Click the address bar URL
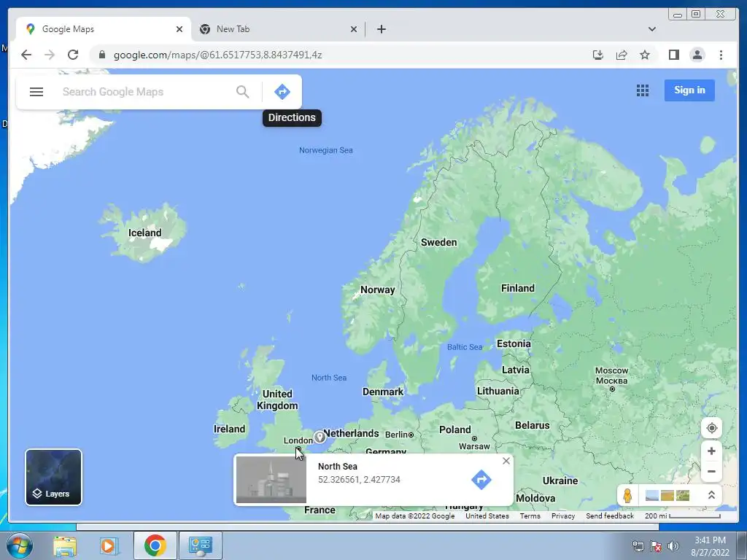The width and height of the screenshot is (747, 560). tap(217, 55)
